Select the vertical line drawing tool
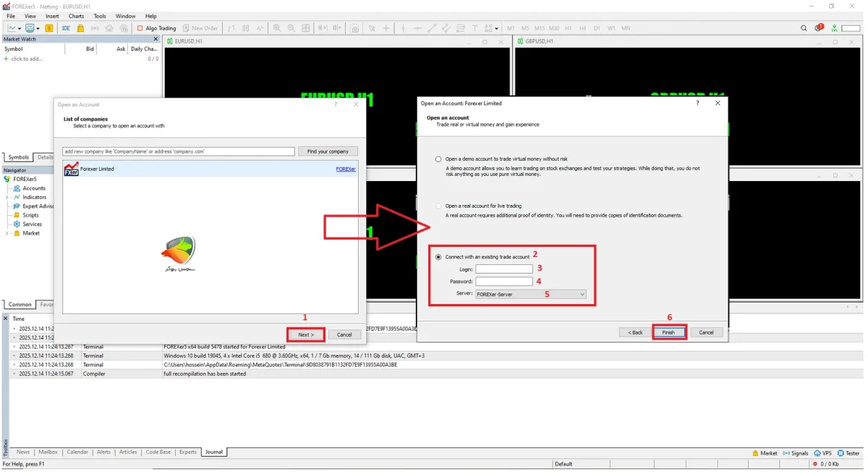Viewport: 868px width, 475px height. click(404, 28)
